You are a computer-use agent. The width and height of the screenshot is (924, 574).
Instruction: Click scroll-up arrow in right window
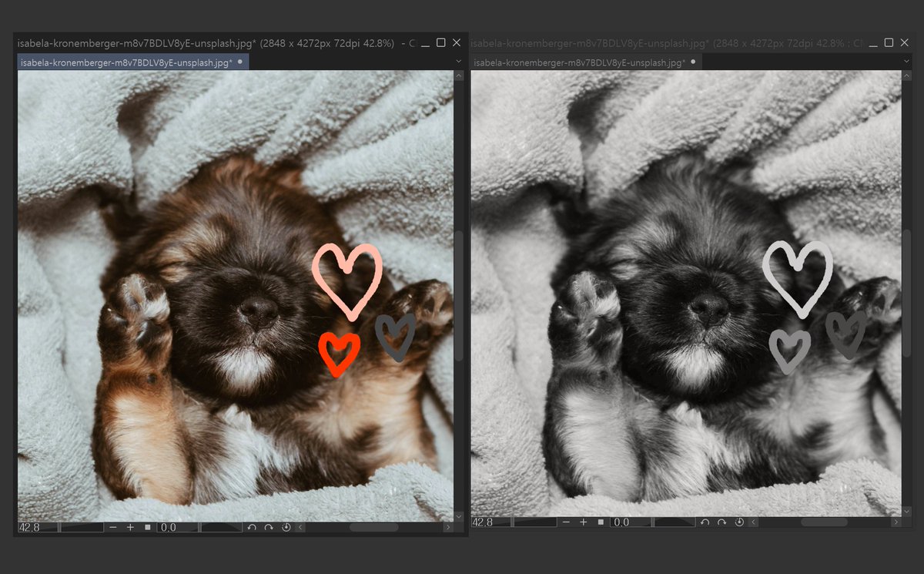coord(907,76)
